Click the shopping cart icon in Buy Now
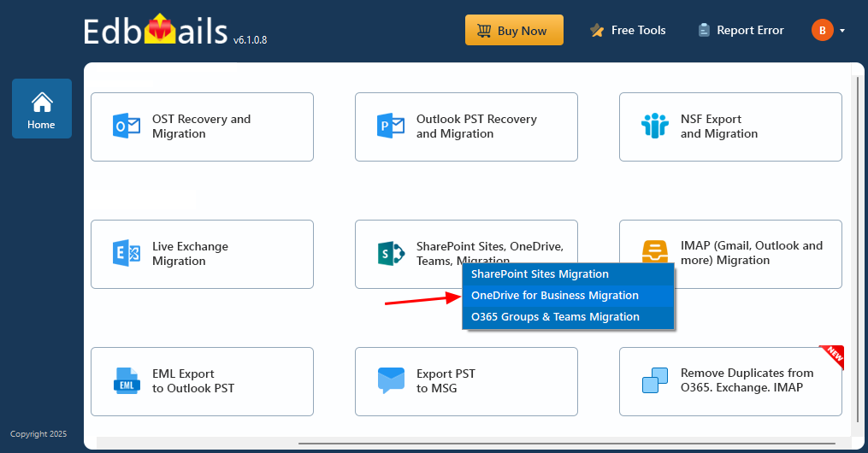This screenshot has width=868, height=453. tap(484, 31)
